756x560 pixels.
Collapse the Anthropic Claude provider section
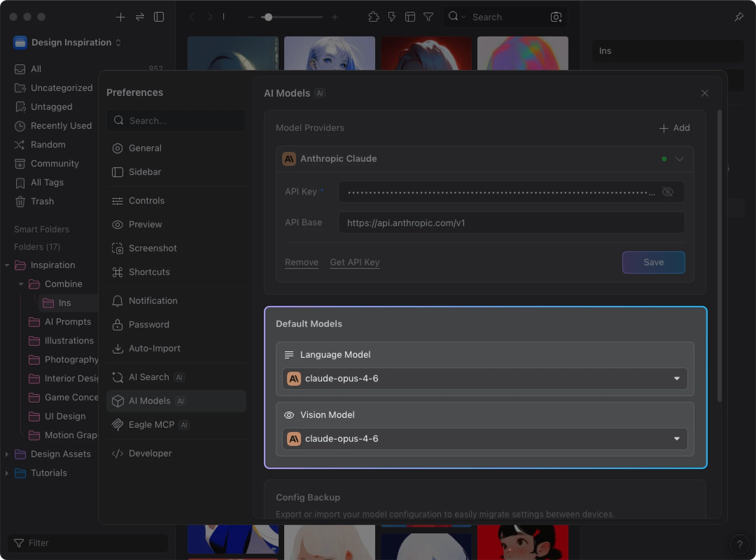(679, 159)
